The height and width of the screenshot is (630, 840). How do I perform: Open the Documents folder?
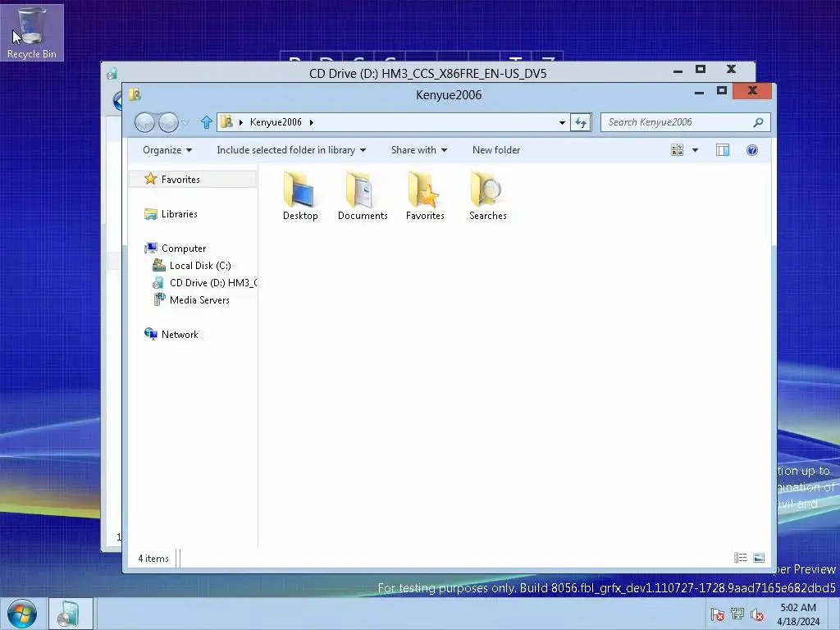(363, 196)
